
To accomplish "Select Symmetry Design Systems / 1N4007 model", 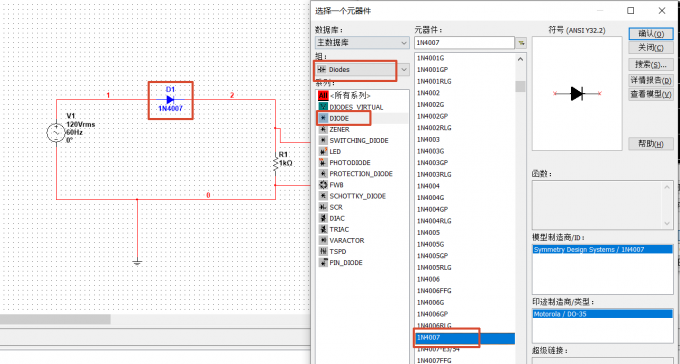I will click(602, 249).
